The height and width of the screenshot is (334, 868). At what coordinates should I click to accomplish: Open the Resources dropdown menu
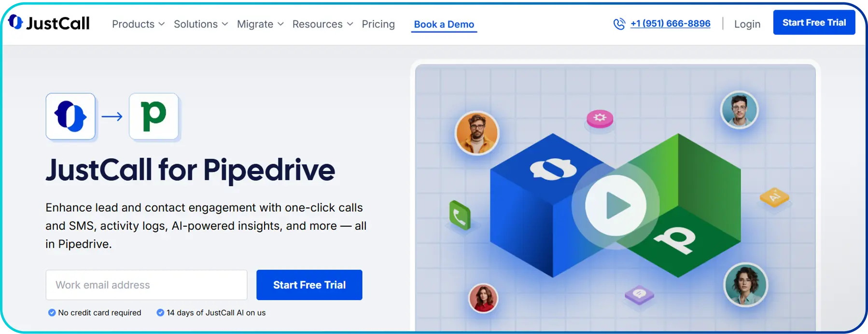pyautogui.click(x=322, y=24)
